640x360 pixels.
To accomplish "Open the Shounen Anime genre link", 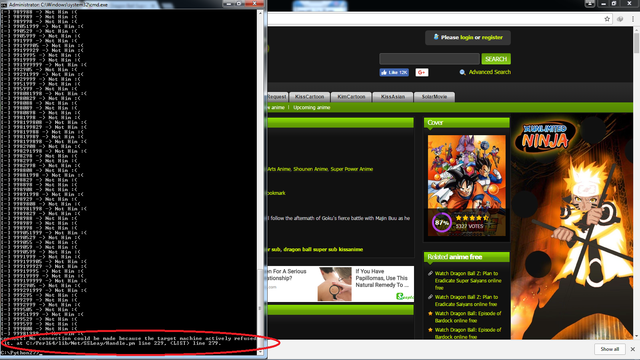I will 311,169.
